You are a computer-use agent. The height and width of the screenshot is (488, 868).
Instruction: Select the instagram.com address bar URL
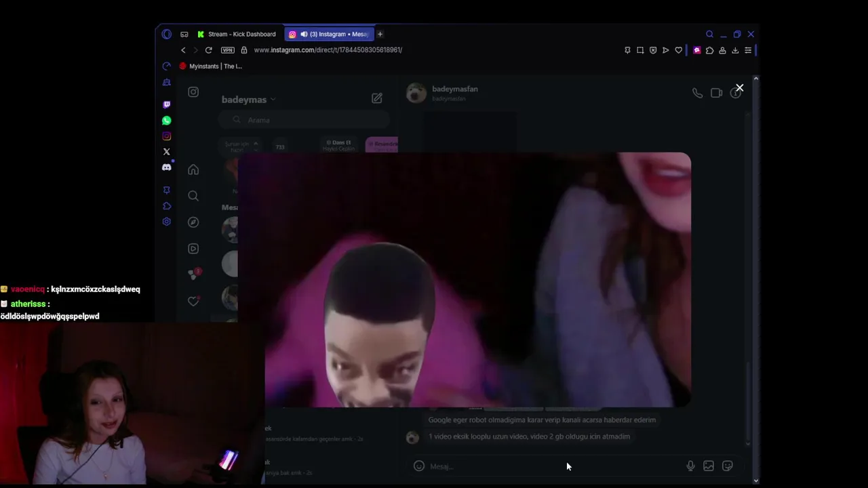pyautogui.click(x=328, y=50)
